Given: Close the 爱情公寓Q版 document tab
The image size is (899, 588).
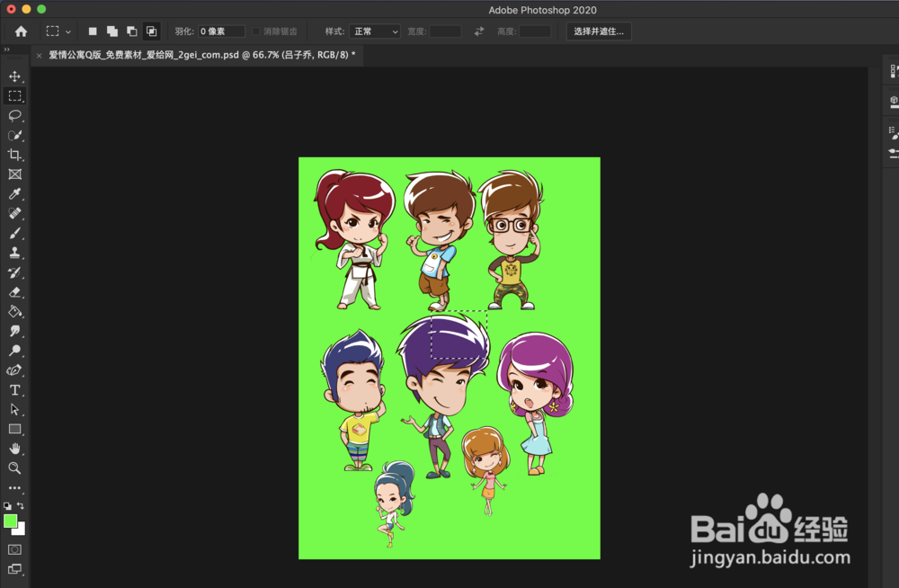Looking at the screenshot, I should (x=39, y=56).
